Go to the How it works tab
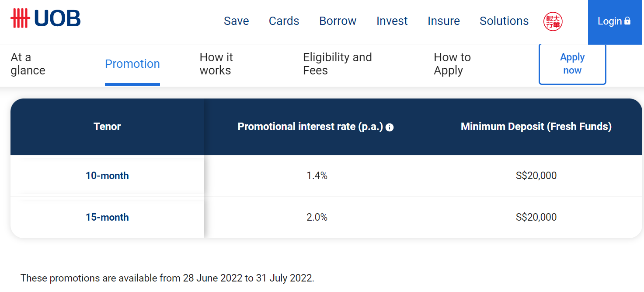 point(216,64)
